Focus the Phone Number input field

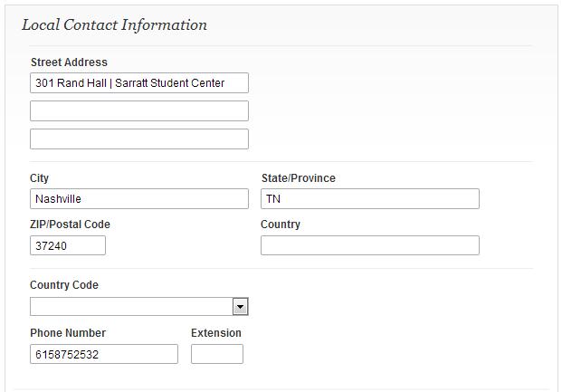pyautogui.click(x=103, y=354)
